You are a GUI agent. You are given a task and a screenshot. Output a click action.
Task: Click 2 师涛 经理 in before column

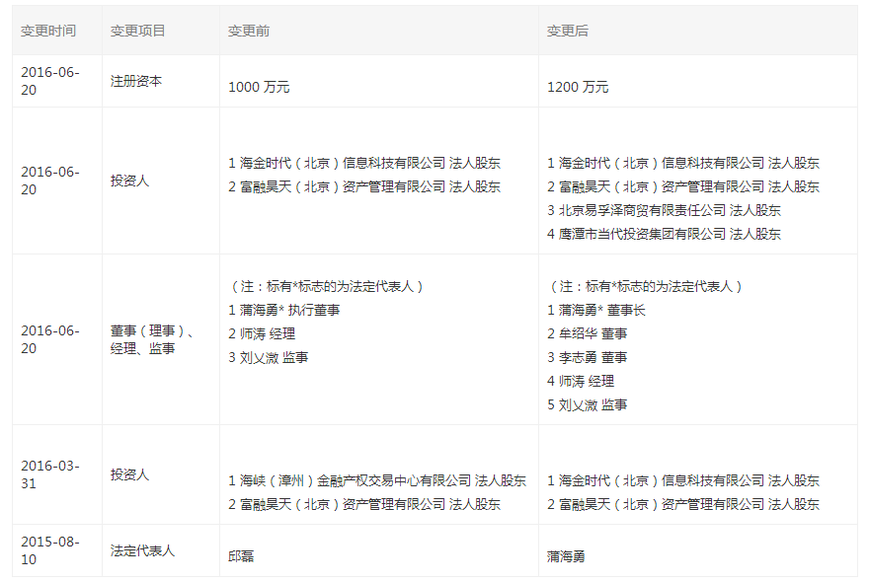click(x=261, y=333)
